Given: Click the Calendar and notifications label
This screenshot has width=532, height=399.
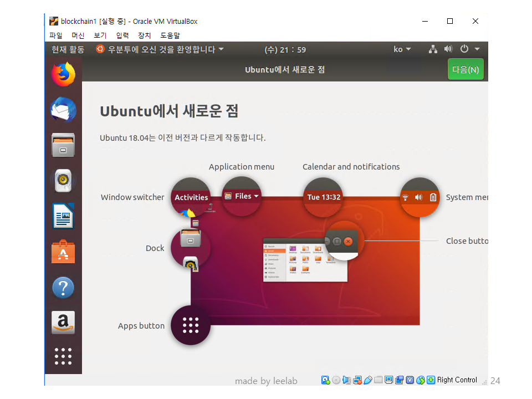Looking at the screenshot, I should 351,167.
